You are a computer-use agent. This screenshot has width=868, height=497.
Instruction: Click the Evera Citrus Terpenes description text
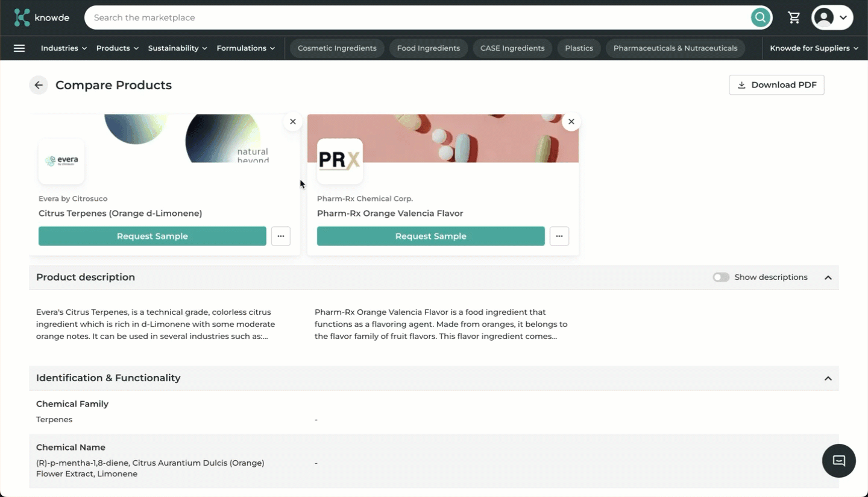156,324
